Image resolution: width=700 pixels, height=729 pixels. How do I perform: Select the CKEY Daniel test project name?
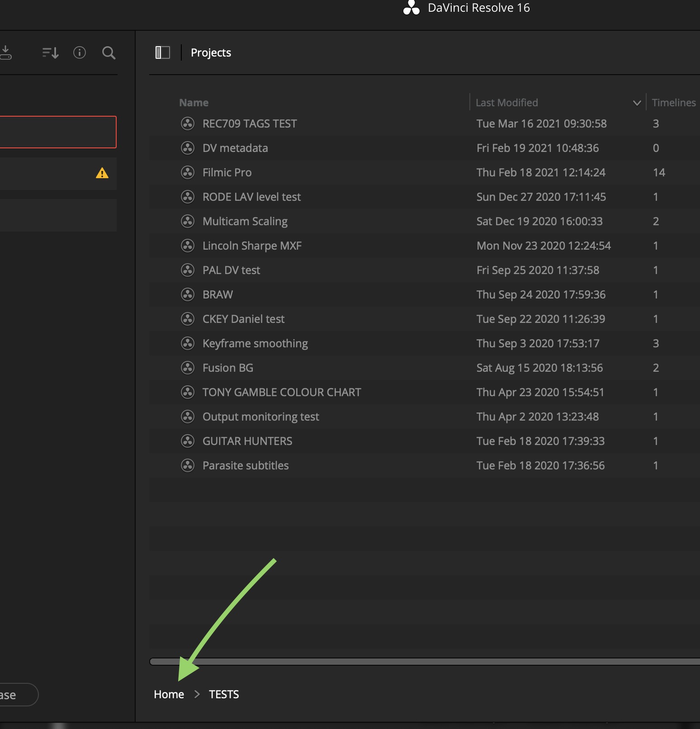[243, 319]
